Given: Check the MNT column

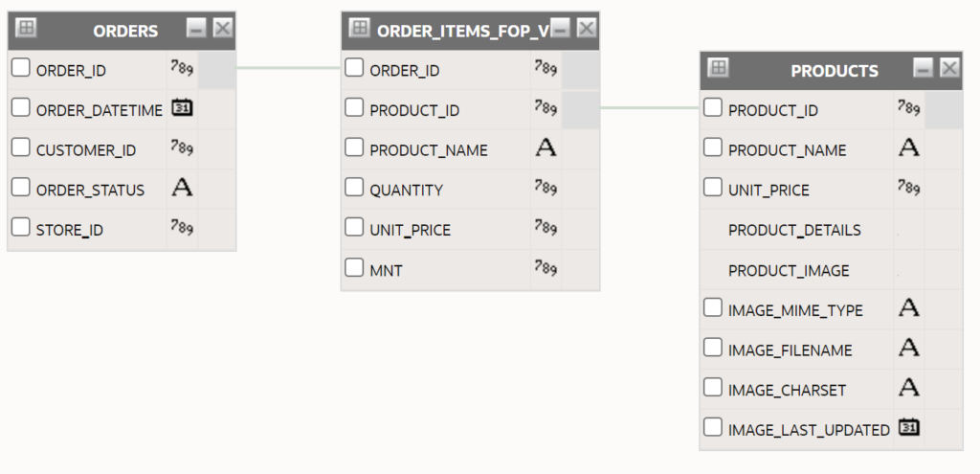Looking at the screenshot, I should tap(354, 267).
